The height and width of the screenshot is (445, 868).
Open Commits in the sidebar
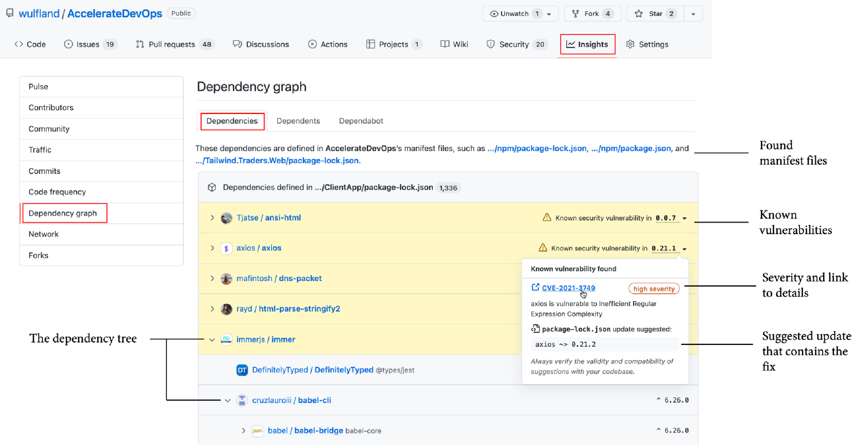point(101,171)
